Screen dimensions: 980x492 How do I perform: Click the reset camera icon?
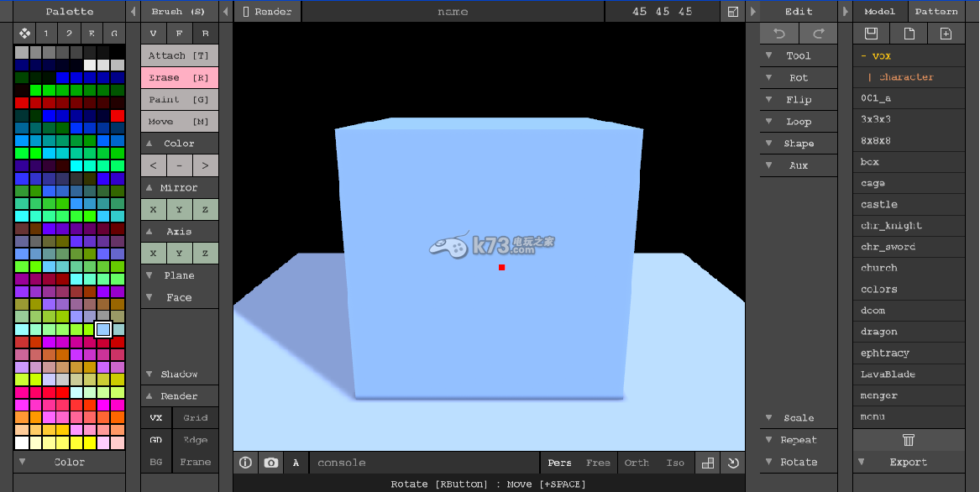pos(732,463)
